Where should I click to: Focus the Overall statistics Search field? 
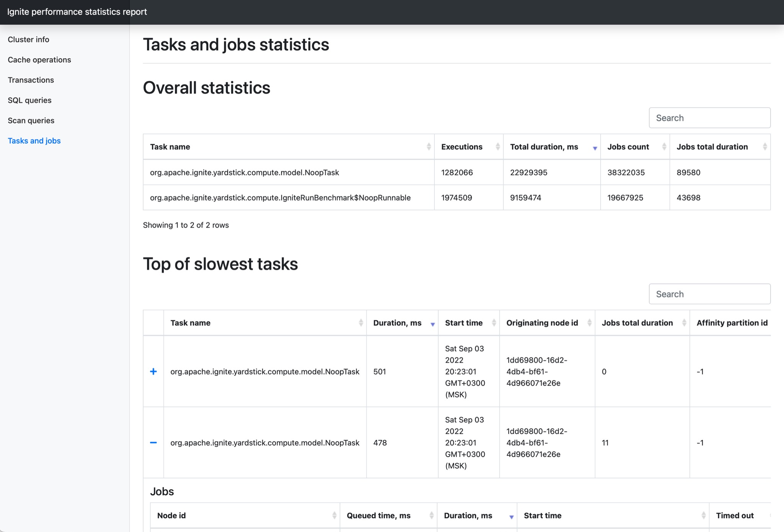(x=709, y=118)
